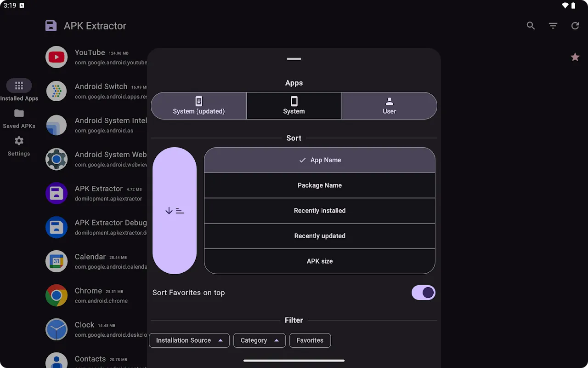Collapse the Installation Source dropdown

[x=189, y=340]
